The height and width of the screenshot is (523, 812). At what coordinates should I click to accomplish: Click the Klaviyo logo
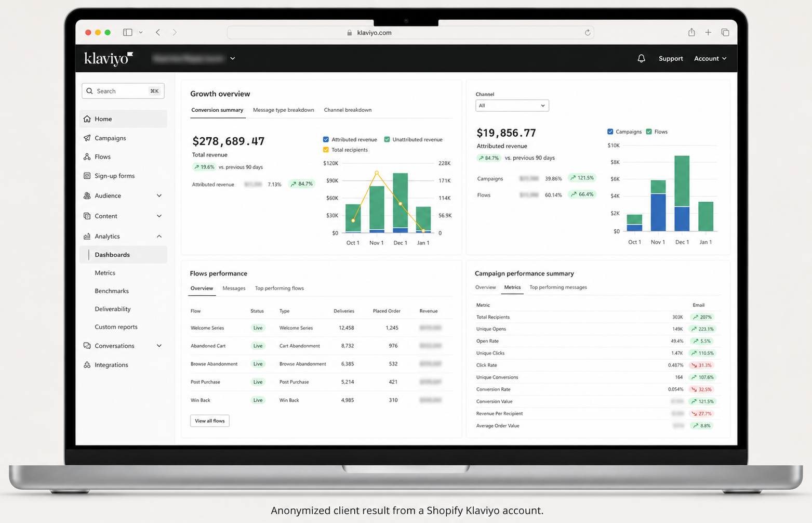tap(109, 58)
